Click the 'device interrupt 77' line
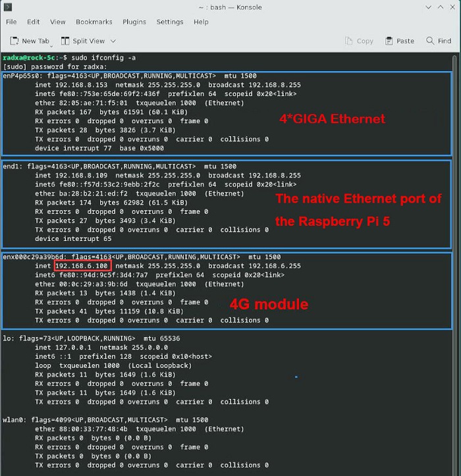The height and width of the screenshot is (476, 461). [x=73, y=148]
